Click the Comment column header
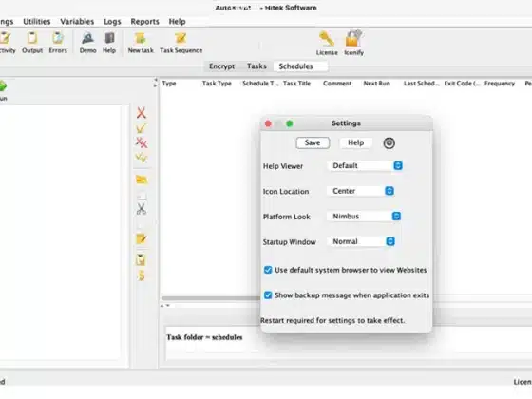This screenshot has height=399, width=532. click(x=337, y=84)
